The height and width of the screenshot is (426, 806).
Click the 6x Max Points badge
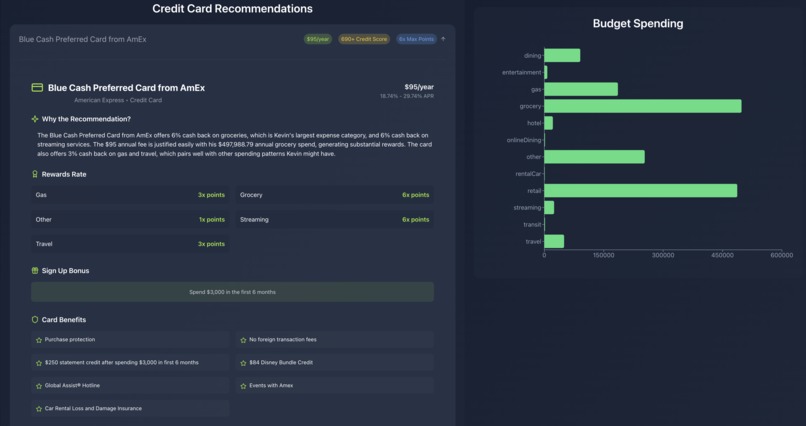tap(416, 39)
